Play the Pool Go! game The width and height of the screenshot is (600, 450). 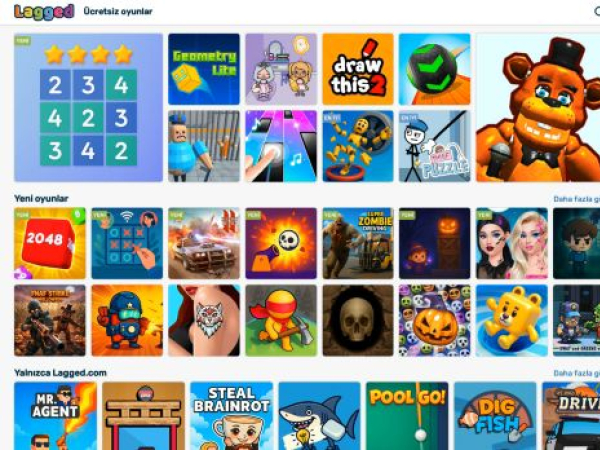click(407, 416)
